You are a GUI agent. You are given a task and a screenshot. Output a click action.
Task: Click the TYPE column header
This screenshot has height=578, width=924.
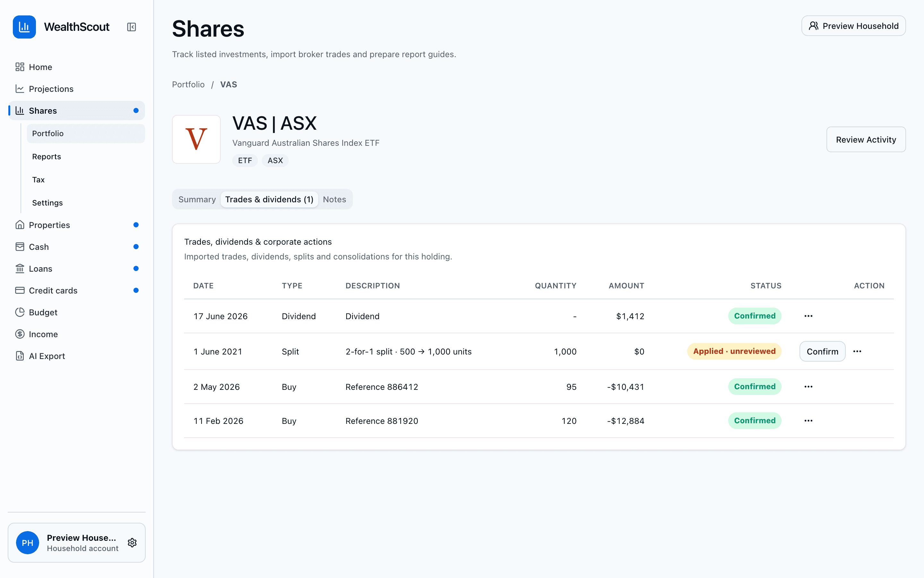pos(292,285)
